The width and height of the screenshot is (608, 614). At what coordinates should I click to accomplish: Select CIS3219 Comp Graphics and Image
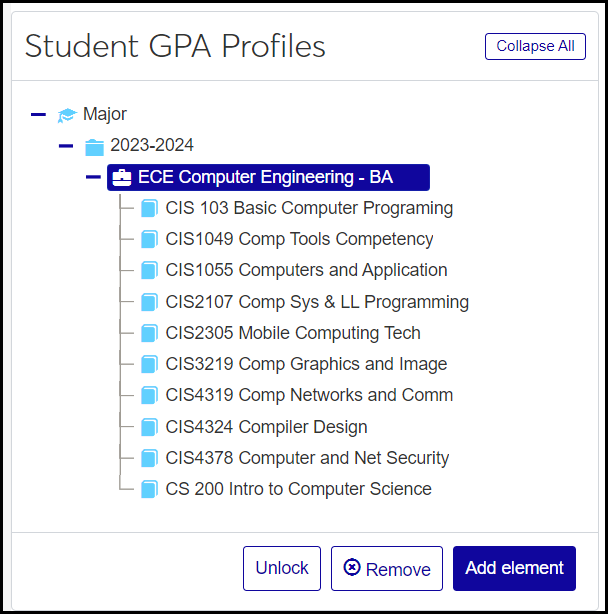point(306,364)
